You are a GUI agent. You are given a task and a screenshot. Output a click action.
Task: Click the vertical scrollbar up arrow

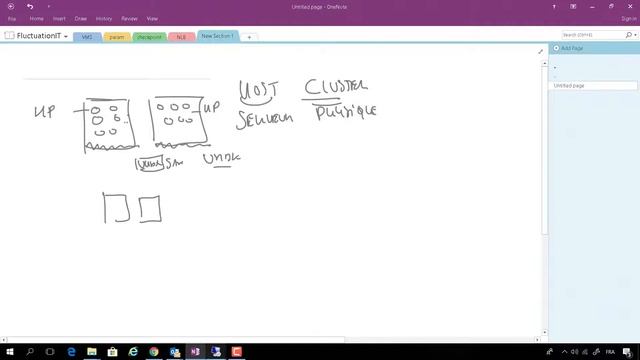pyautogui.click(x=544, y=64)
